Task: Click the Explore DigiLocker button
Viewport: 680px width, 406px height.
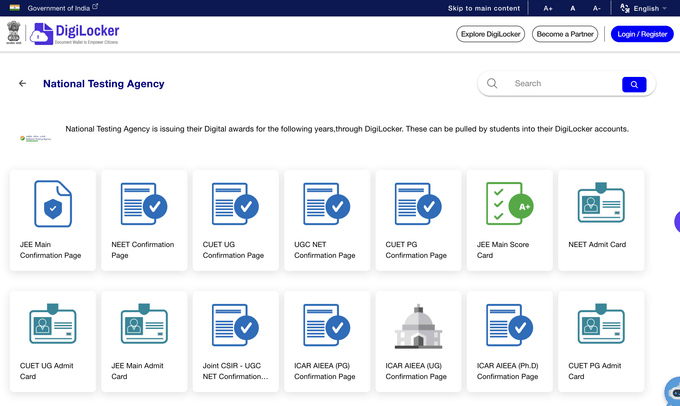Action: coord(490,34)
